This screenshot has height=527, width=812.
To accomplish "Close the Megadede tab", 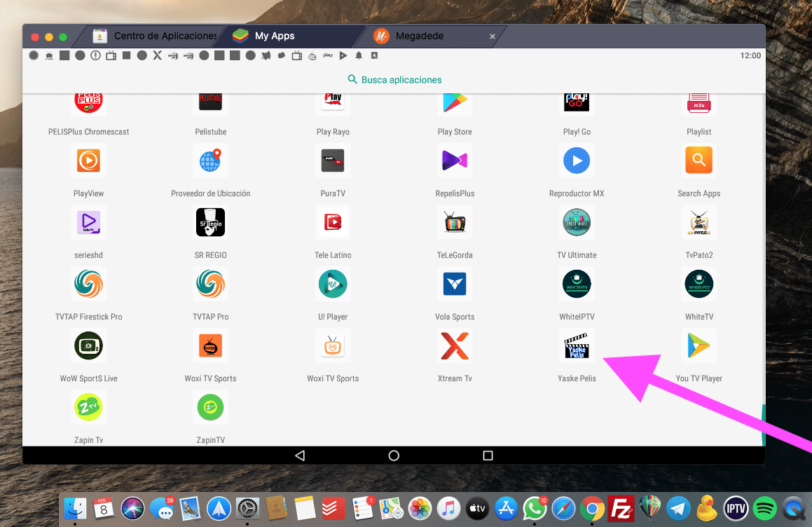I will coord(492,36).
